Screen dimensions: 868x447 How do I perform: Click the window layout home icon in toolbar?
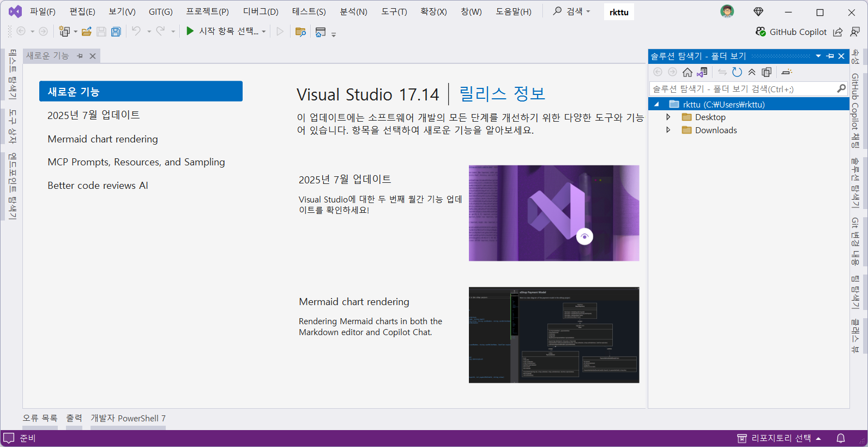click(321, 32)
